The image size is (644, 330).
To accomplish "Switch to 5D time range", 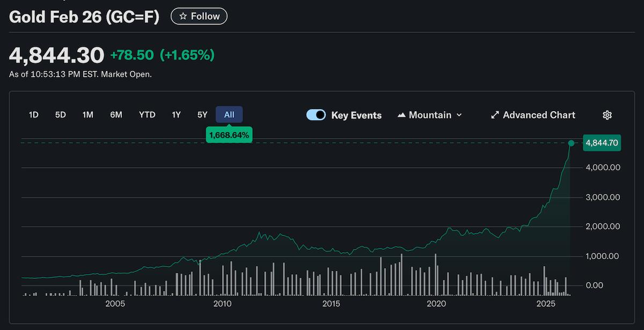I will tap(60, 114).
